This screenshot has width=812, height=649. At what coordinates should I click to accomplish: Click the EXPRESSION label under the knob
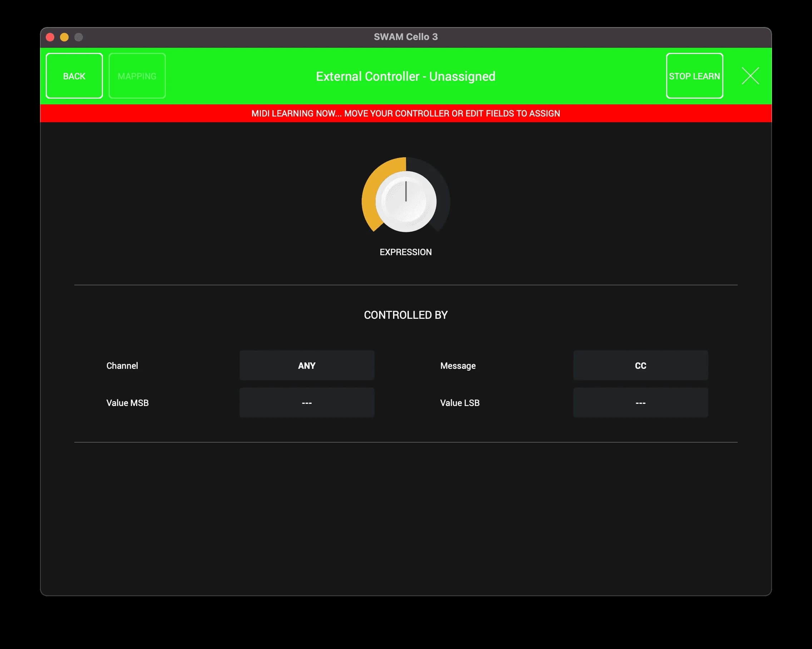tap(406, 252)
